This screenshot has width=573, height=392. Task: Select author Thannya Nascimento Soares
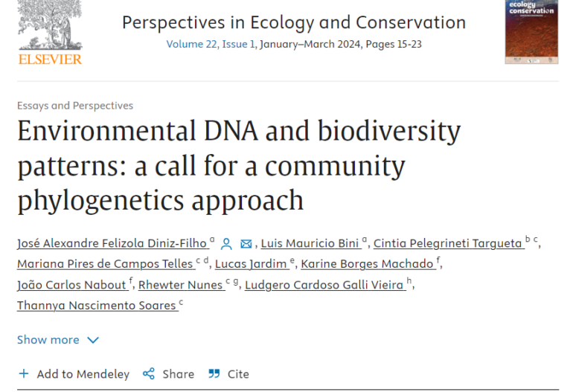96,306
